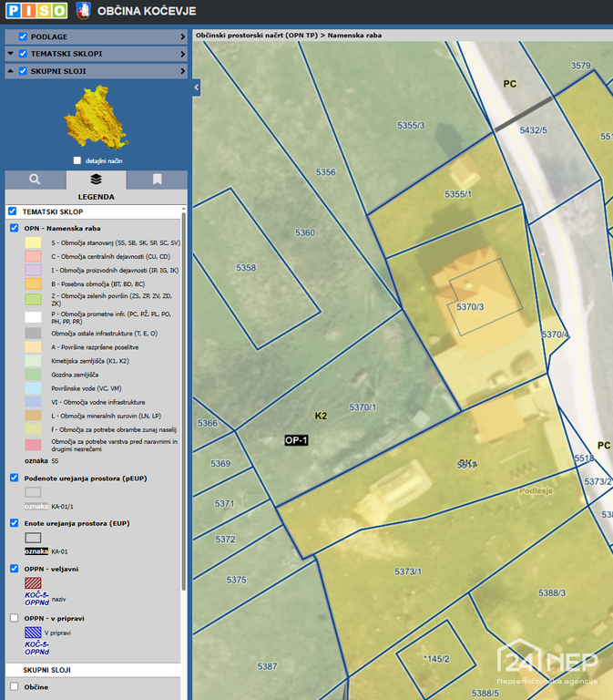Open the search tab with magnifier icon

35,180
